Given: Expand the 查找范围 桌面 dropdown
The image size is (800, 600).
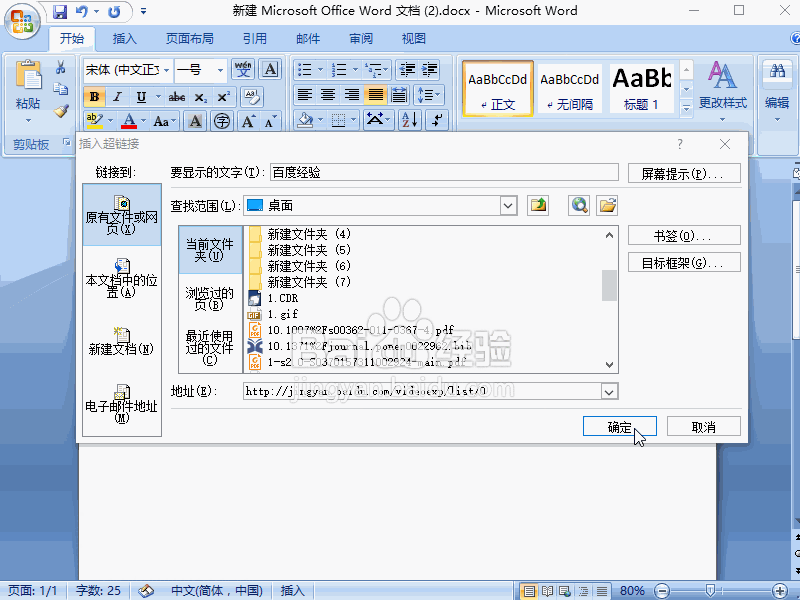Looking at the screenshot, I should [508, 206].
